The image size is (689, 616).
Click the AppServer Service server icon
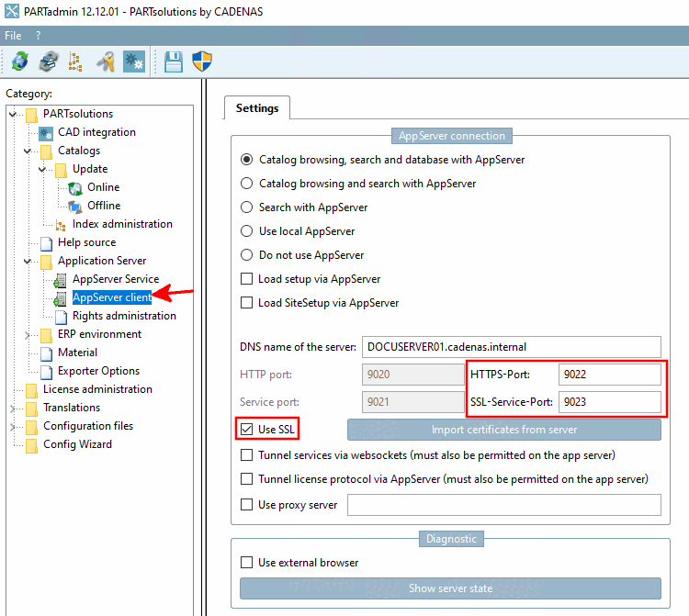(x=61, y=280)
